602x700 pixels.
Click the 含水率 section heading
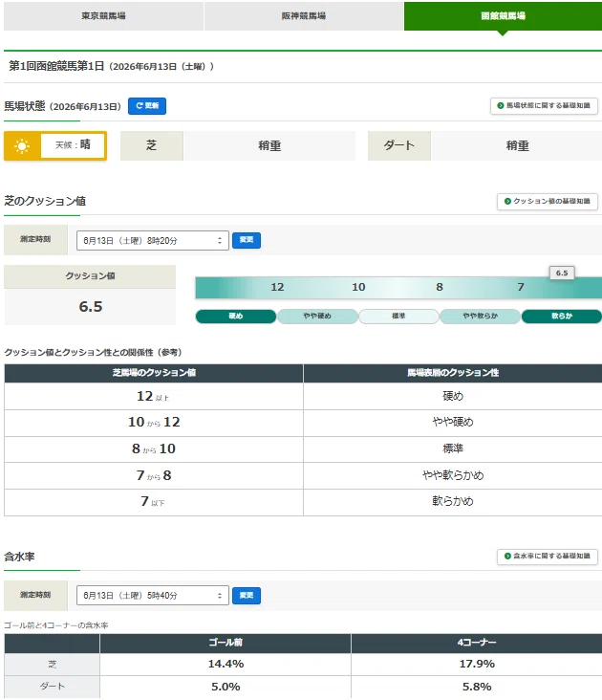point(19,557)
